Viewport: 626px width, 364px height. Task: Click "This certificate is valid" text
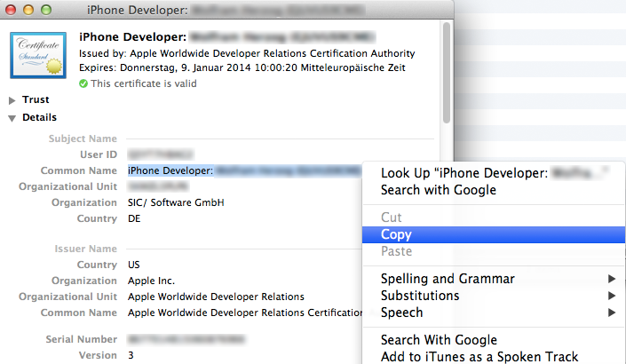coord(144,83)
